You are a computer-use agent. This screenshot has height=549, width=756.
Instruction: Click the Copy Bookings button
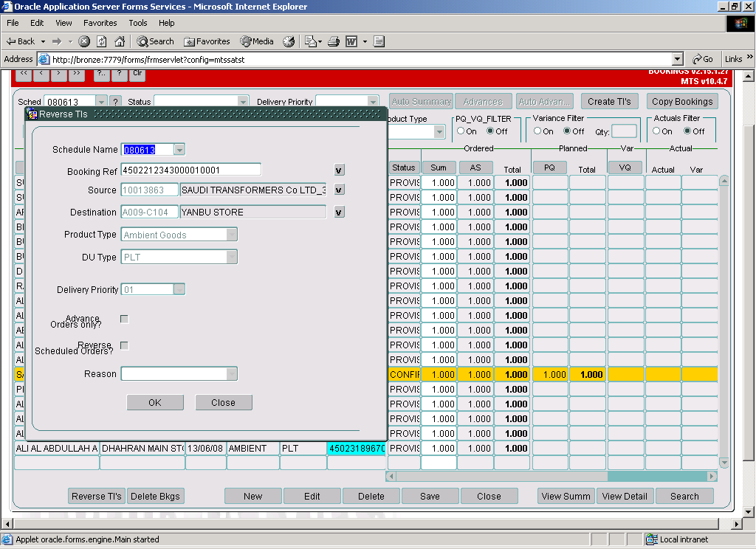click(x=682, y=102)
